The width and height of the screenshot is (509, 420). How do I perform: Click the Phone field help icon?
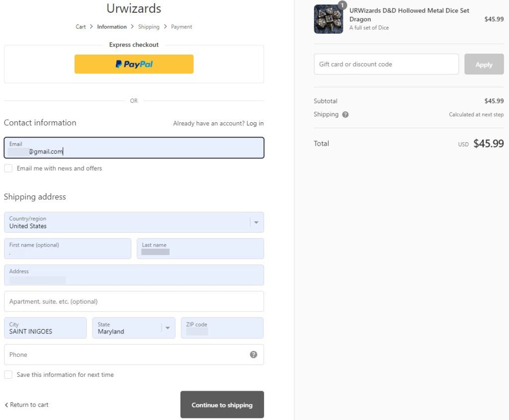(x=254, y=354)
